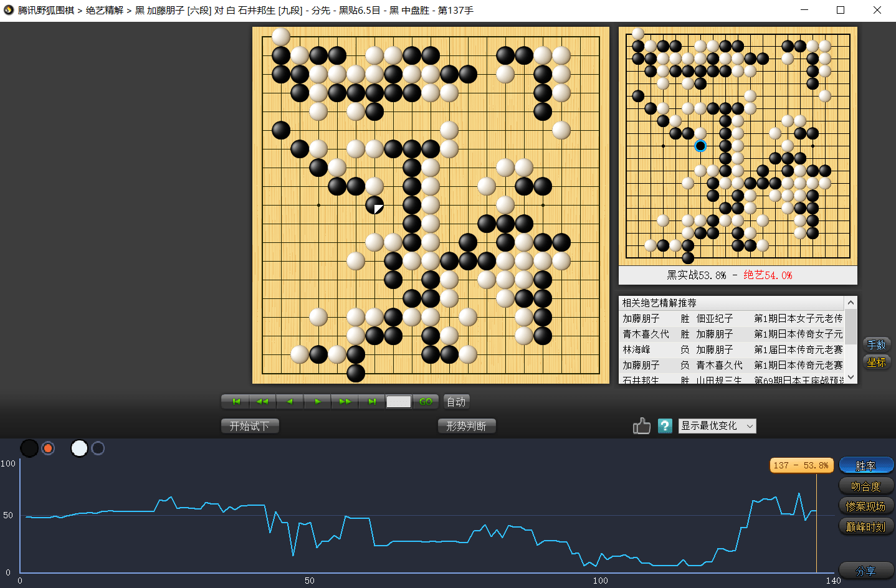Viewport: 896px width, 588px height.
Task: Open the 显示最优变化 dropdown
Action: (717, 426)
